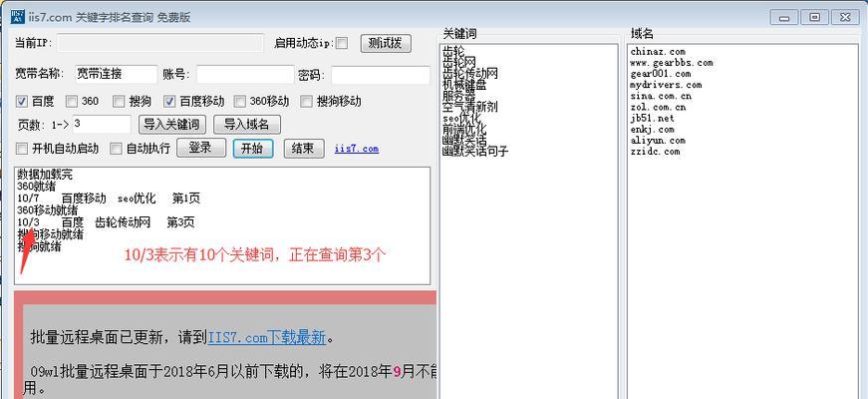Click the 页数 input field

point(101,125)
